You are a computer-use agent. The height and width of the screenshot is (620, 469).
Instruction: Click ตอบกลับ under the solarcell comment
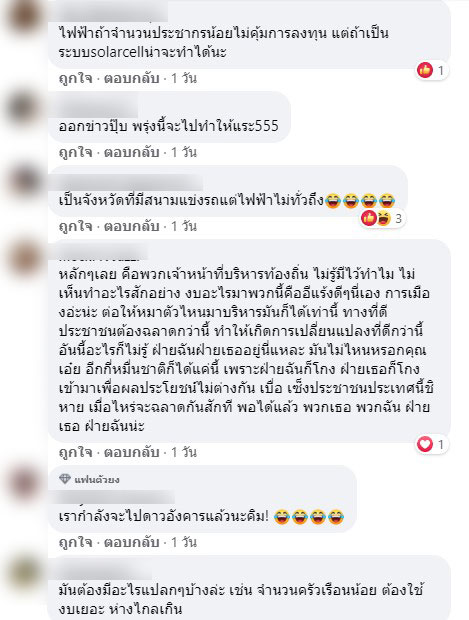tap(131, 78)
